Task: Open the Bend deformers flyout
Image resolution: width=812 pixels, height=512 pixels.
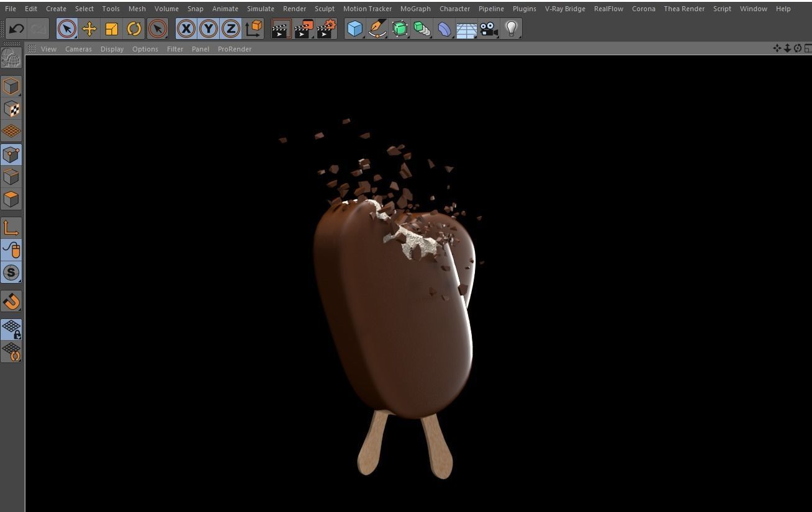Action: (x=444, y=29)
